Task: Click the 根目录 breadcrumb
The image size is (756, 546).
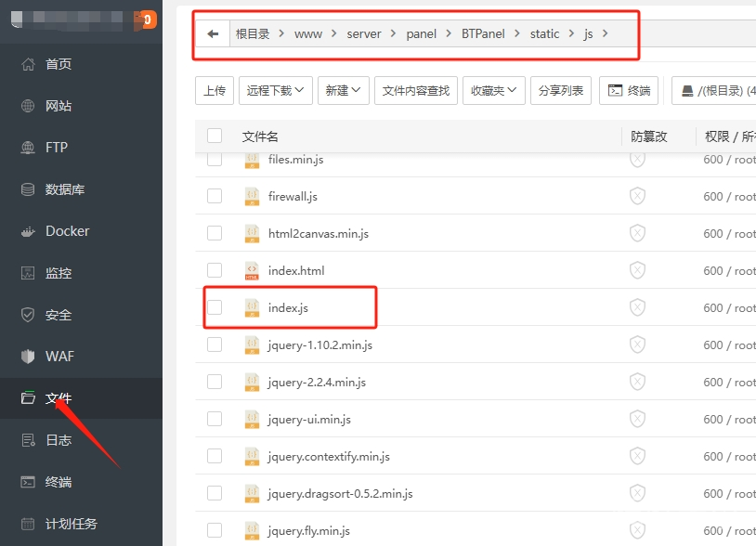Action: 253,33
